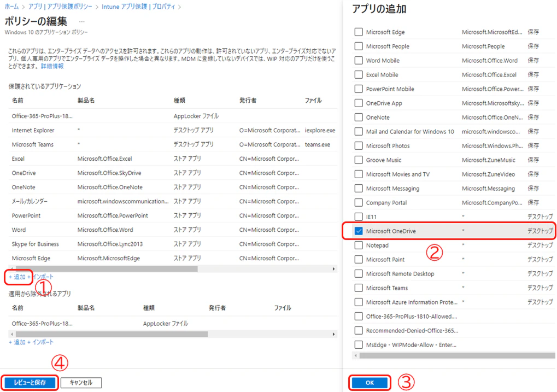Click 発行者 header in protected apps
Viewport: 557px width, 392px height.
pos(248,101)
